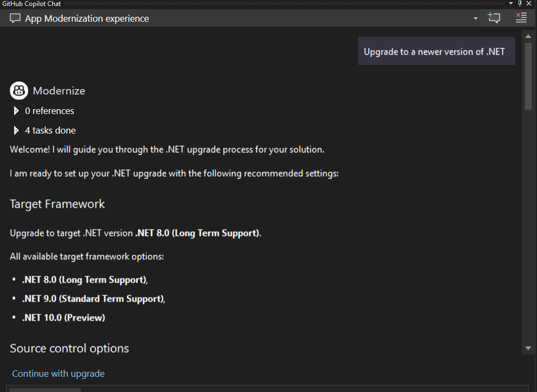537x392 pixels.
Task: Click the Continue with upgrade link
Action: coord(58,374)
